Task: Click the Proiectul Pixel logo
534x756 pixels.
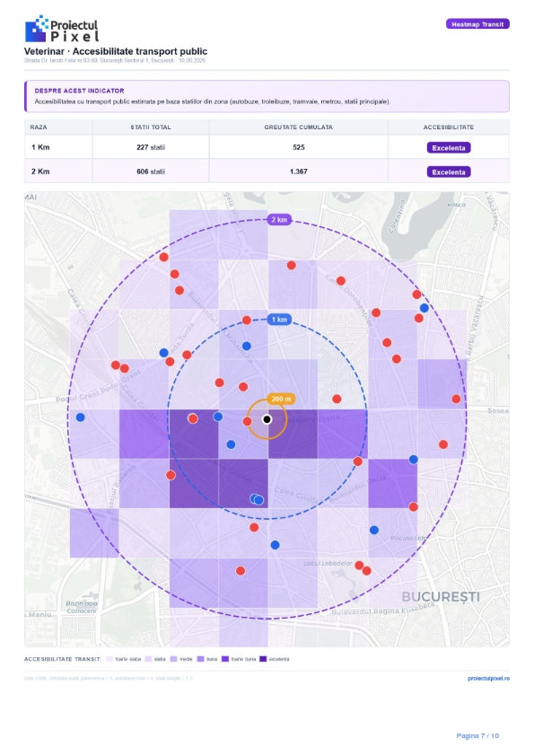Action: (x=61, y=29)
